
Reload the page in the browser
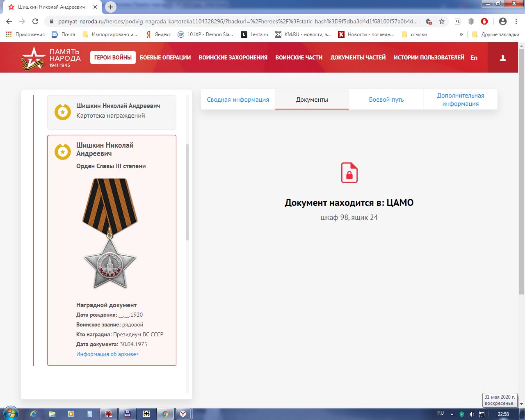pyautogui.click(x=35, y=21)
